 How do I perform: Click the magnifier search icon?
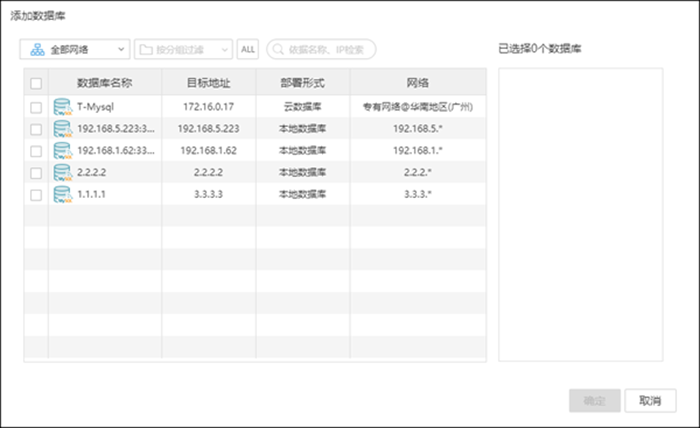coord(276,49)
